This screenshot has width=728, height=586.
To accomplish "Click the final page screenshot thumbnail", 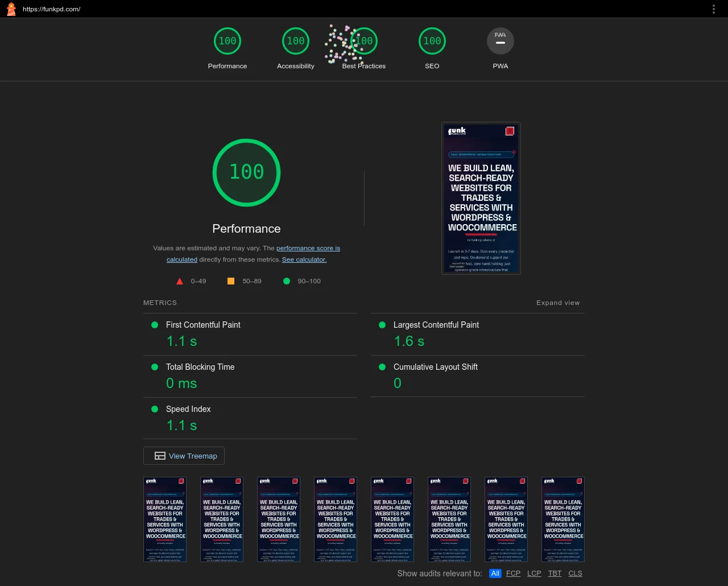I will click(x=481, y=198).
